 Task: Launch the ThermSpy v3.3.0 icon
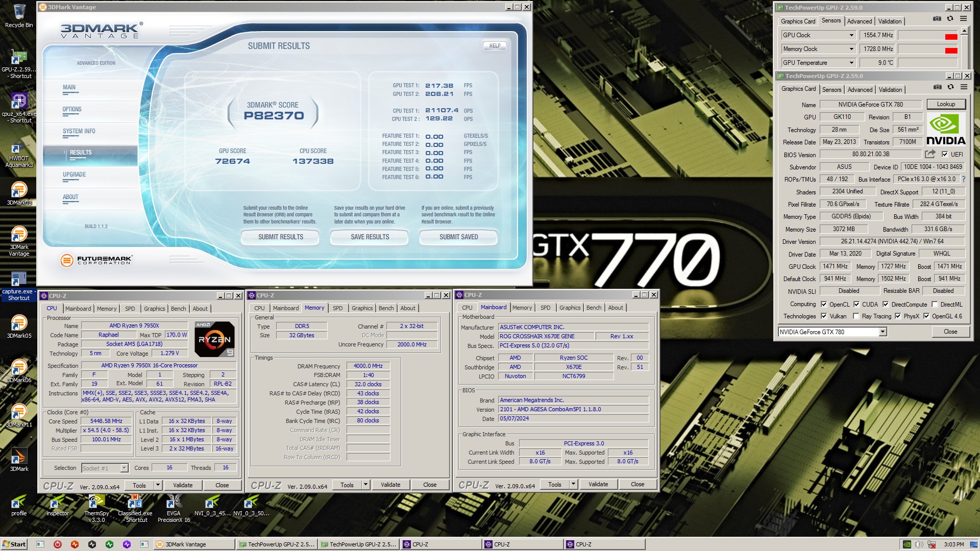pyautogui.click(x=96, y=508)
